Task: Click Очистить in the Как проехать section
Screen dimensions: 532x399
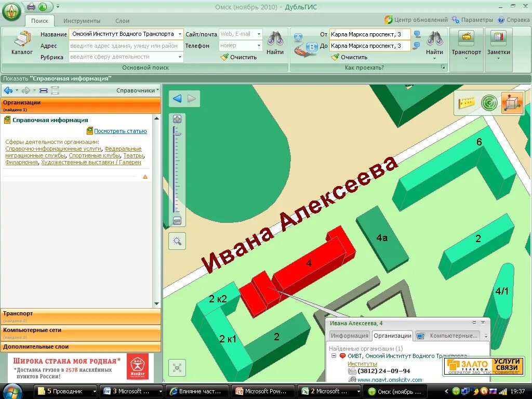Action: click(x=350, y=57)
